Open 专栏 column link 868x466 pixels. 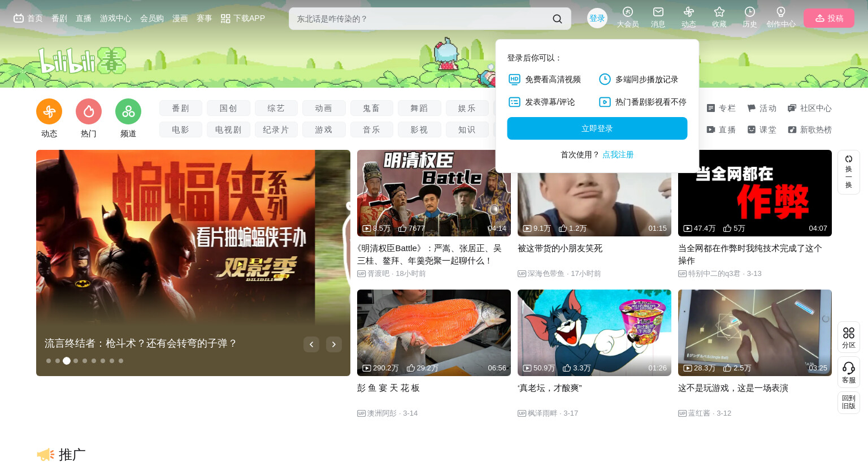coord(721,108)
